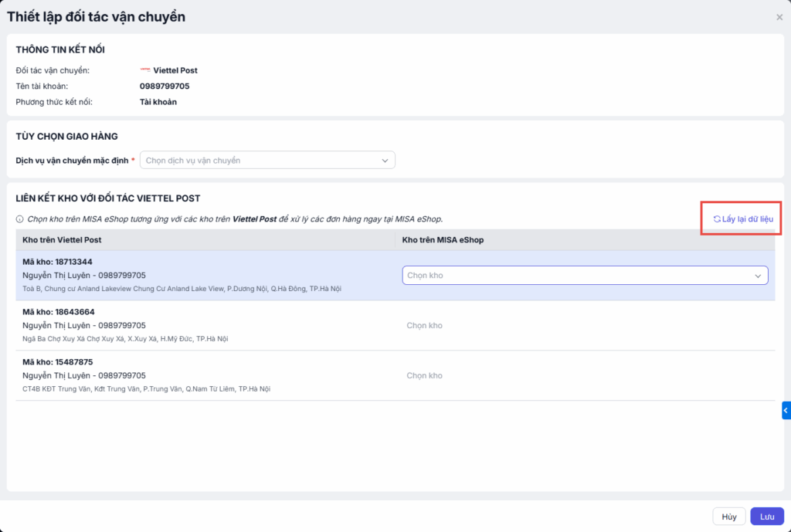Click the Lấy lại dữ liệu link text

[747, 219]
